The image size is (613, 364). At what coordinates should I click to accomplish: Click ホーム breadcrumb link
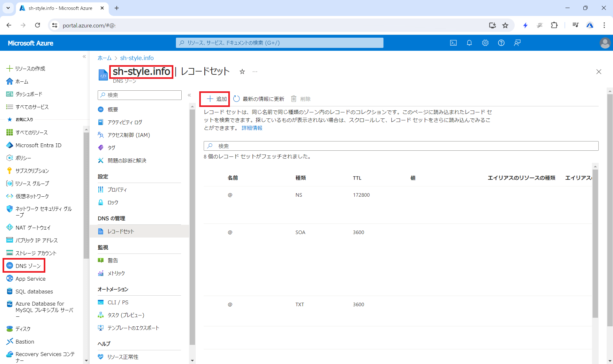104,58
